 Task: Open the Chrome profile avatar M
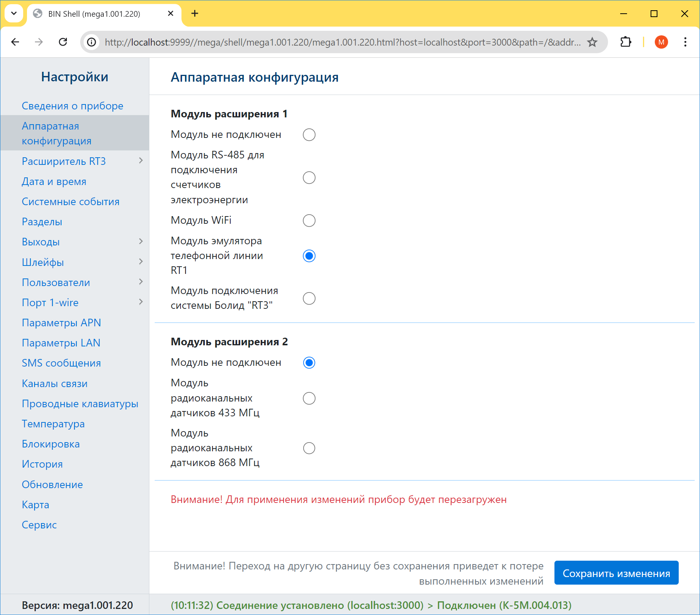click(x=661, y=42)
